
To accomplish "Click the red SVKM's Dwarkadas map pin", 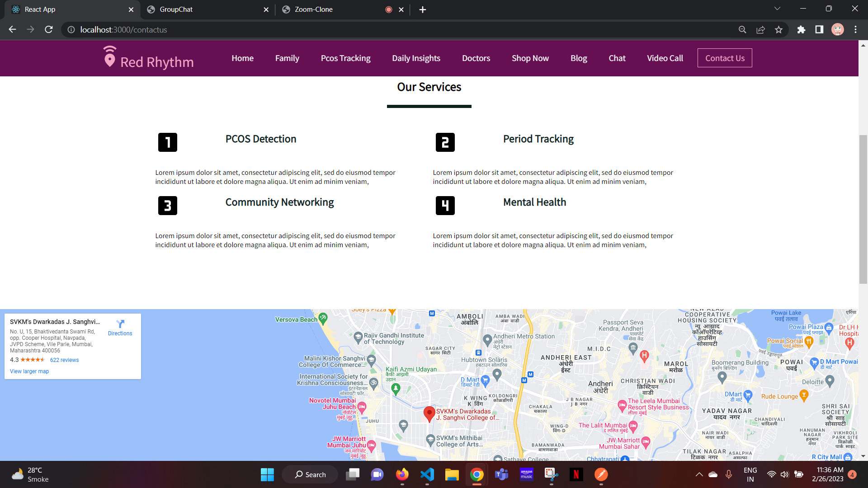I will click(429, 413).
